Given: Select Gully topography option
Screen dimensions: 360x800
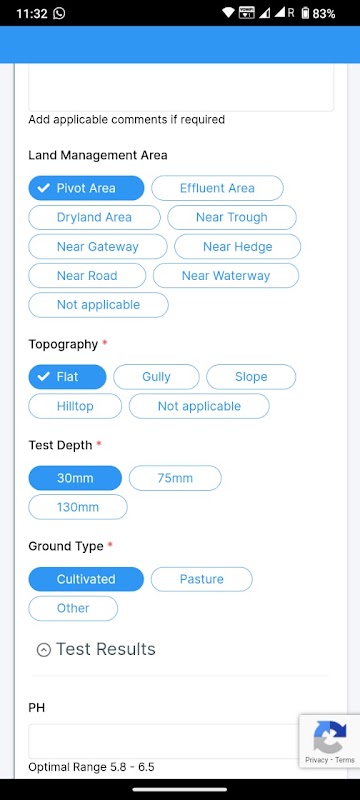Looking at the screenshot, I should [156, 377].
